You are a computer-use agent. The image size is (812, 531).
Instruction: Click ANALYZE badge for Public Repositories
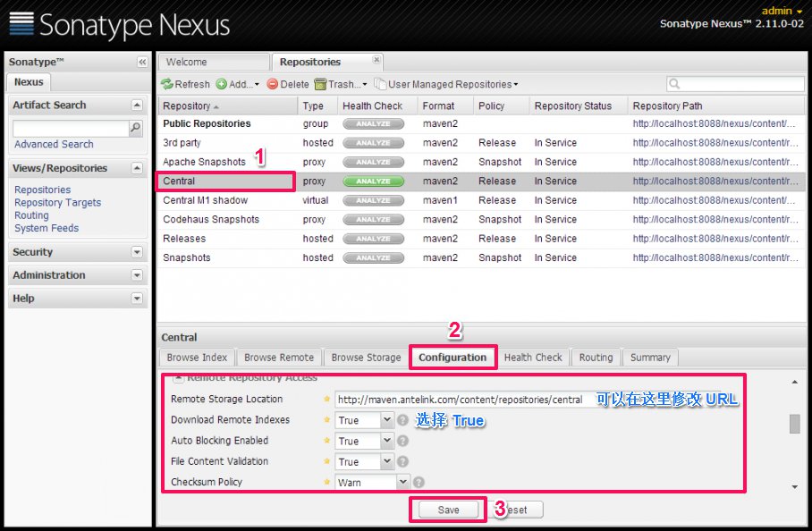coord(374,123)
